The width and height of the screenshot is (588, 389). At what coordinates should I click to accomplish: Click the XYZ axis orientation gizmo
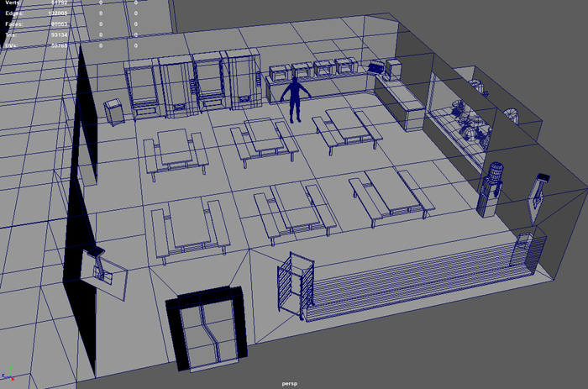coord(7,378)
